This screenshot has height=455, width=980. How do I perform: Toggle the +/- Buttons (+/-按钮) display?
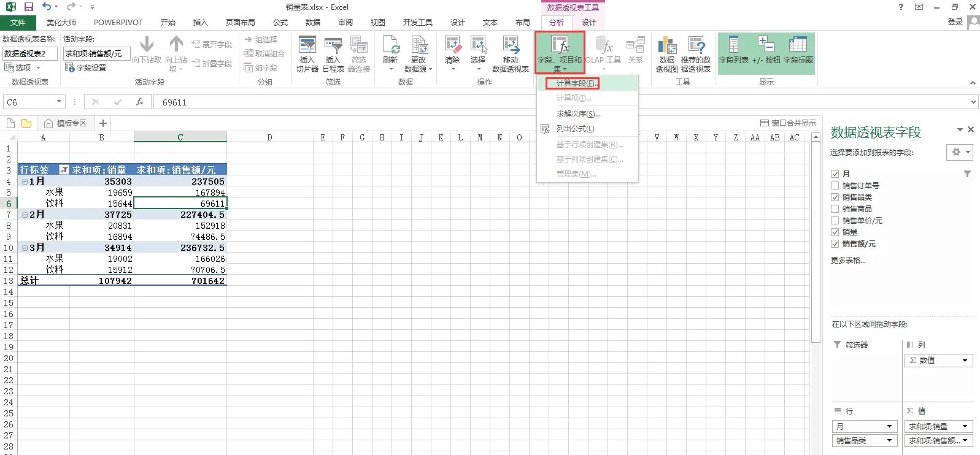tap(766, 50)
